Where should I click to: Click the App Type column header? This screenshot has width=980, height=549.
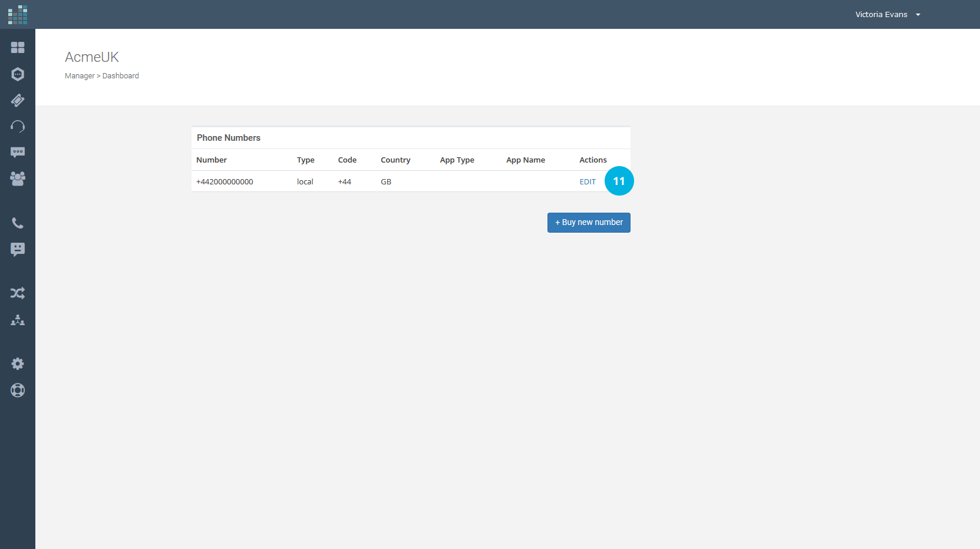coord(457,160)
